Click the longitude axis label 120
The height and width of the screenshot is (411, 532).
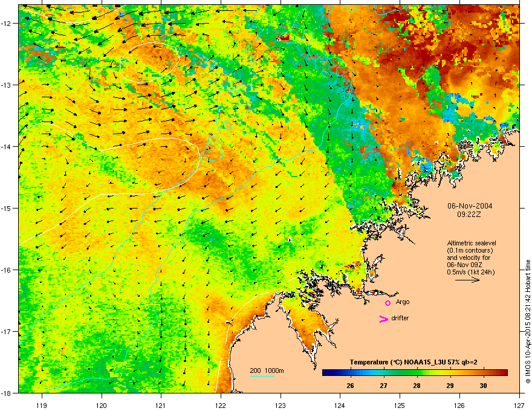point(102,405)
